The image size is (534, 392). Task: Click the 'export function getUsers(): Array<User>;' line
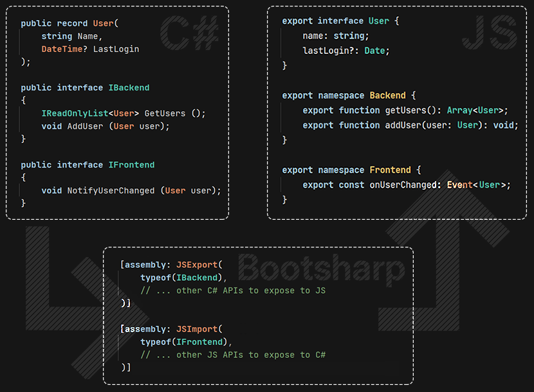(x=405, y=111)
